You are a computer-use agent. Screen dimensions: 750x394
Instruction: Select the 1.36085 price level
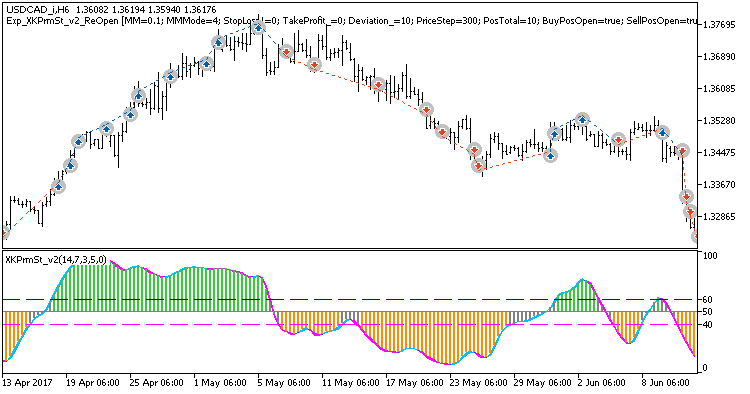coord(720,88)
